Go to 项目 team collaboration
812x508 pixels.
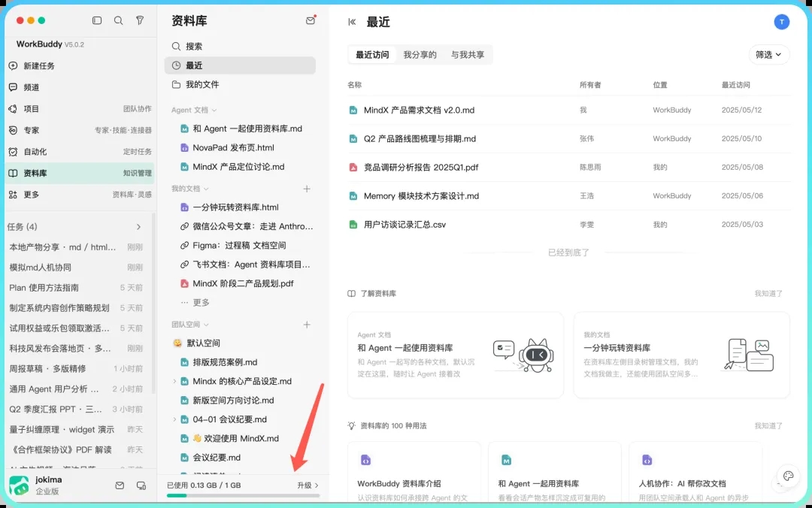(x=80, y=109)
